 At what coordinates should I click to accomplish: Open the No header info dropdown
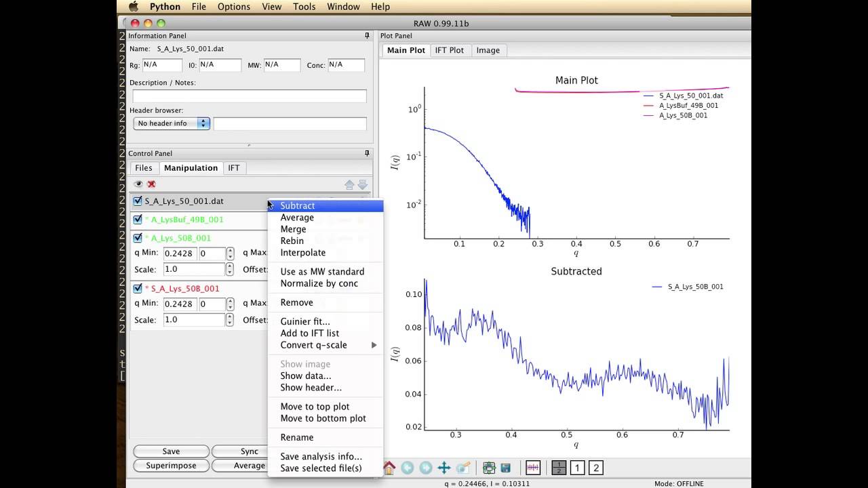tap(172, 123)
